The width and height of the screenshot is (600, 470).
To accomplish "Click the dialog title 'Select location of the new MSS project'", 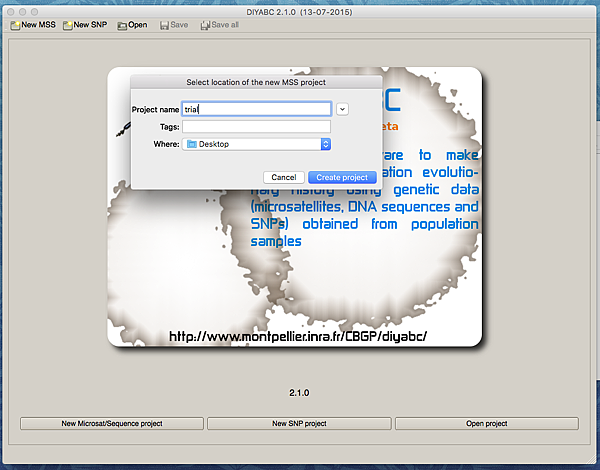I will pos(256,82).
